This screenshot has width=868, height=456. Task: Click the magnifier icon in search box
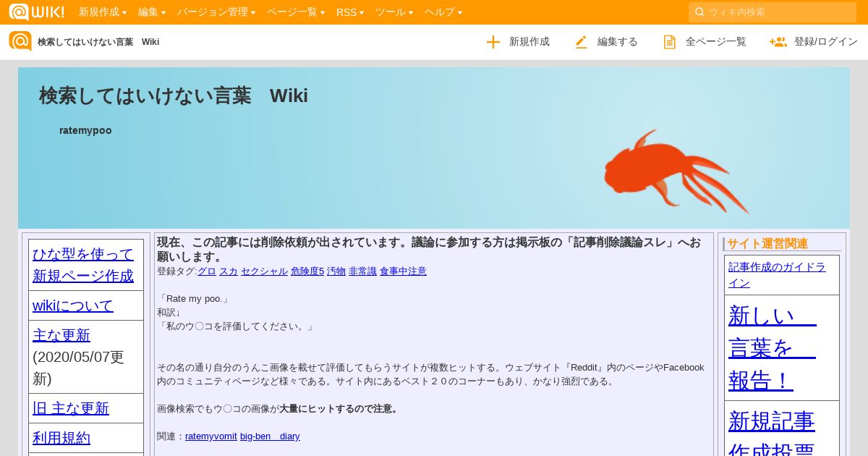(x=699, y=12)
